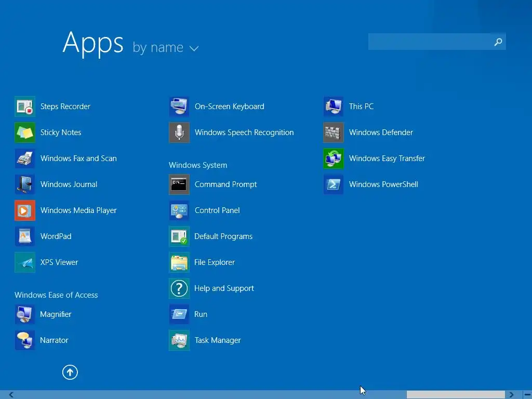The height and width of the screenshot is (399, 532).
Task: Launch WordPad via its icon
Action: pos(25,236)
